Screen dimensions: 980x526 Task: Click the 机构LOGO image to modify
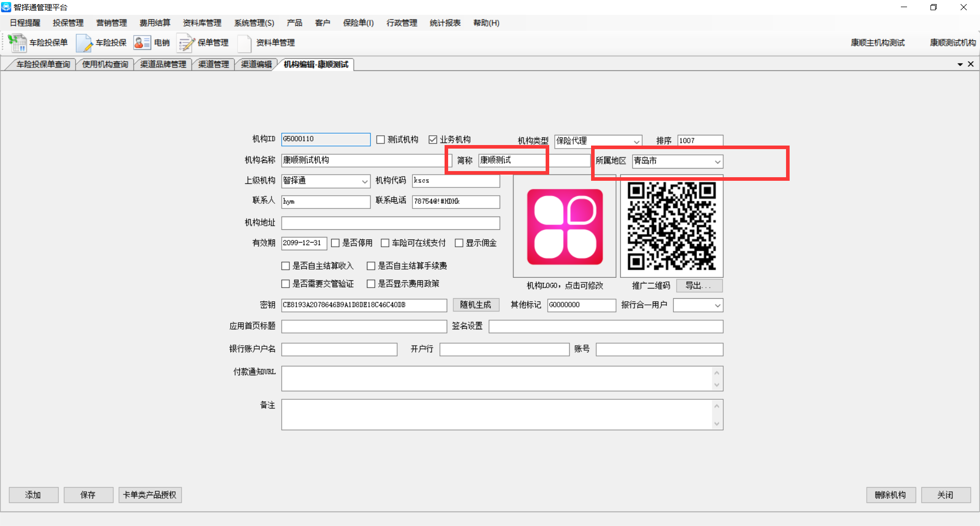click(565, 227)
